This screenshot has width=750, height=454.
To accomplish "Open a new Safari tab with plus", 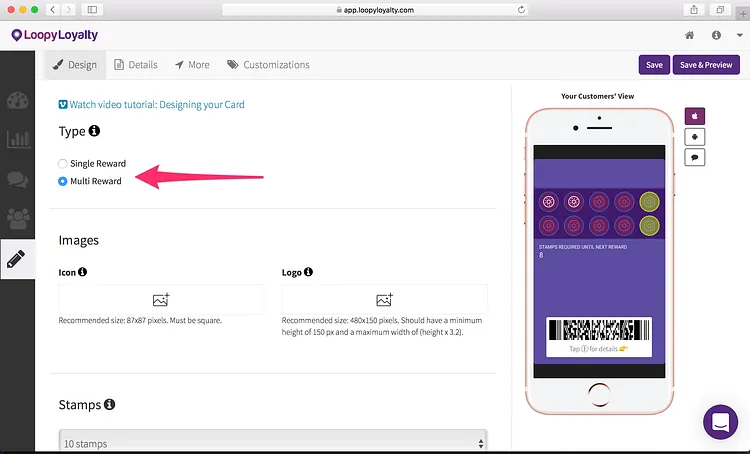I will tap(743, 13).
